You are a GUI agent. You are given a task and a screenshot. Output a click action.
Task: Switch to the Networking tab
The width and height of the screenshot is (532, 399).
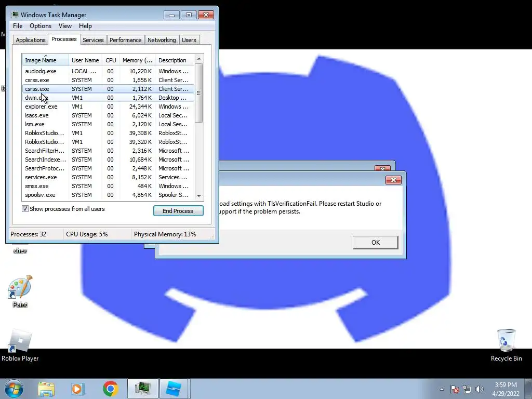(x=162, y=40)
